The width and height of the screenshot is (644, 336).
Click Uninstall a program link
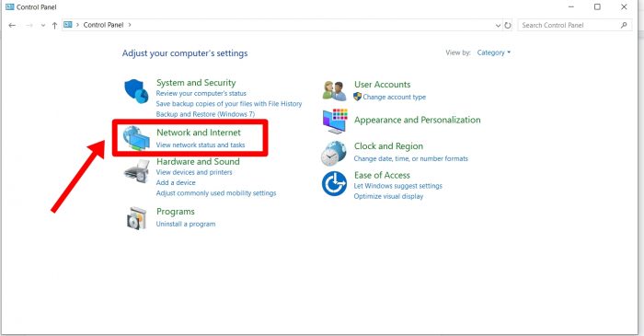pos(186,224)
